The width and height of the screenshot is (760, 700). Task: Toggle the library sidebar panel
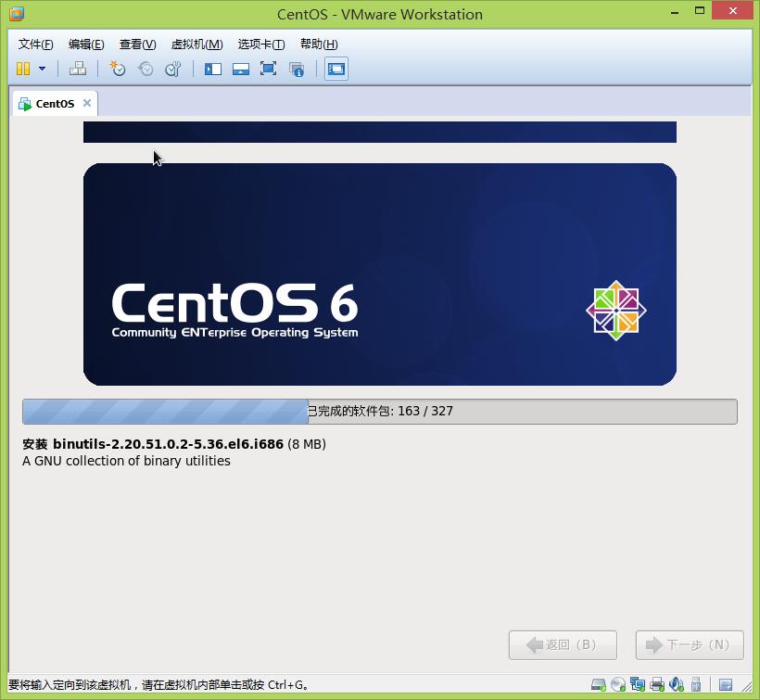(x=213, y=69)
